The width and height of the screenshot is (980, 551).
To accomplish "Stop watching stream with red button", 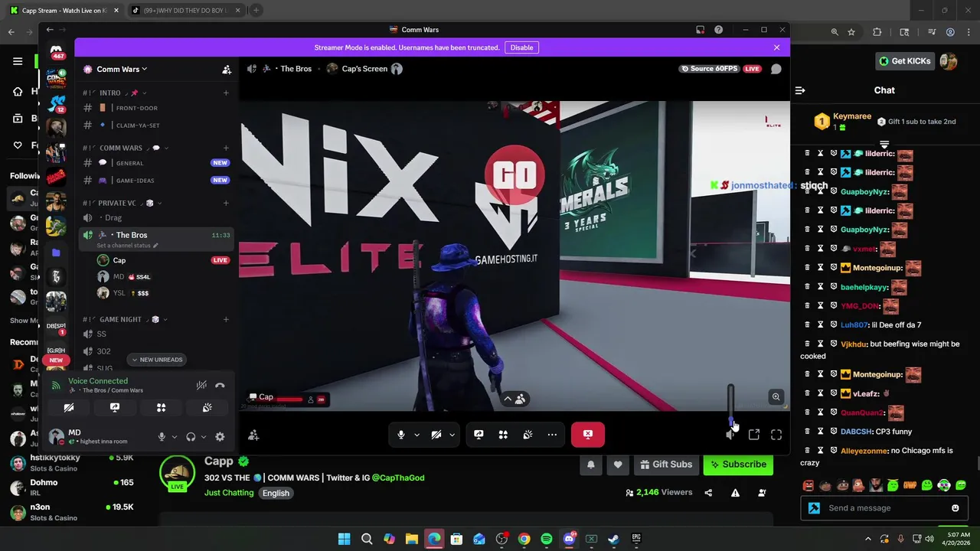I will (x=587, y=435).
